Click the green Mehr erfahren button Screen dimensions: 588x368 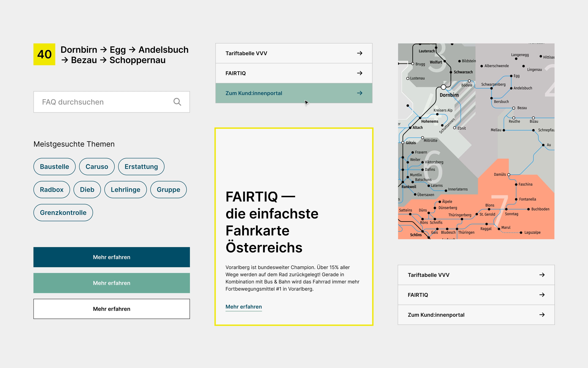pos(111,283)
